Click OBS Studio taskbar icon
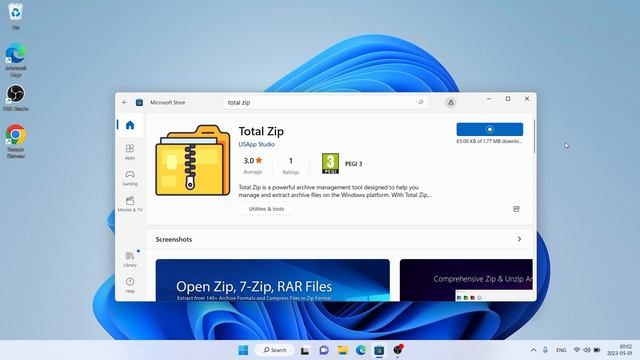 [398, 350]
